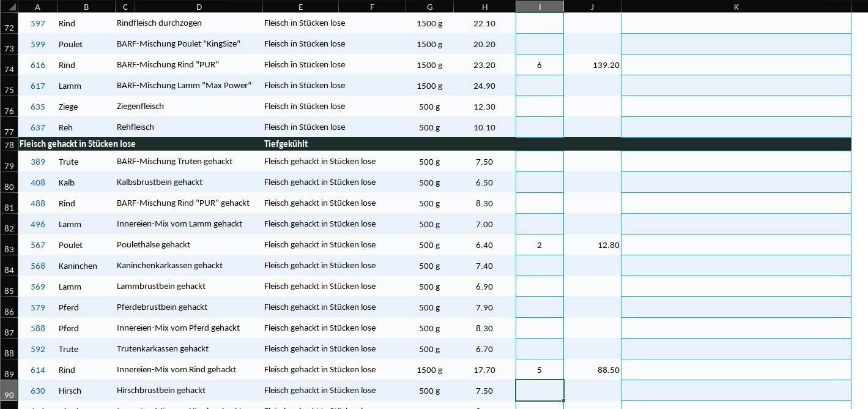The height and width of the screenshot is (409, 868).
Task: Click cell "Innereien-Mix vom Rind gehackt"
Action: click(176, 370)
